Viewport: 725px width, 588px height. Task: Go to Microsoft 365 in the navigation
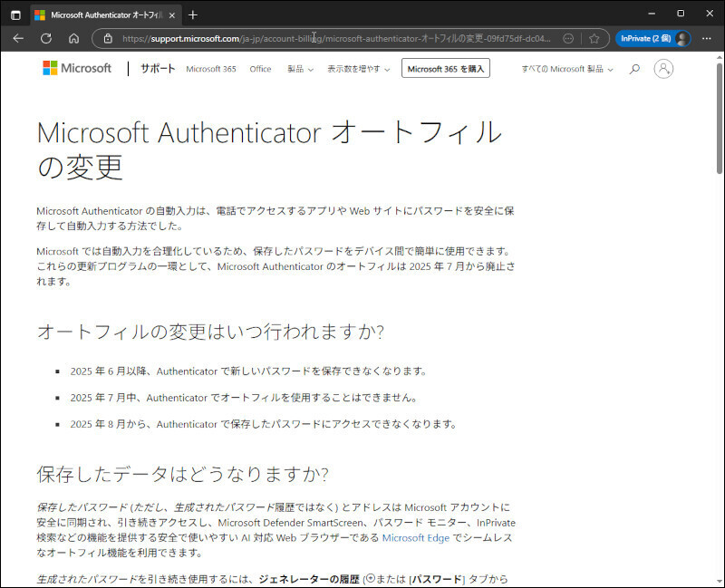click(x=211, y=69)
